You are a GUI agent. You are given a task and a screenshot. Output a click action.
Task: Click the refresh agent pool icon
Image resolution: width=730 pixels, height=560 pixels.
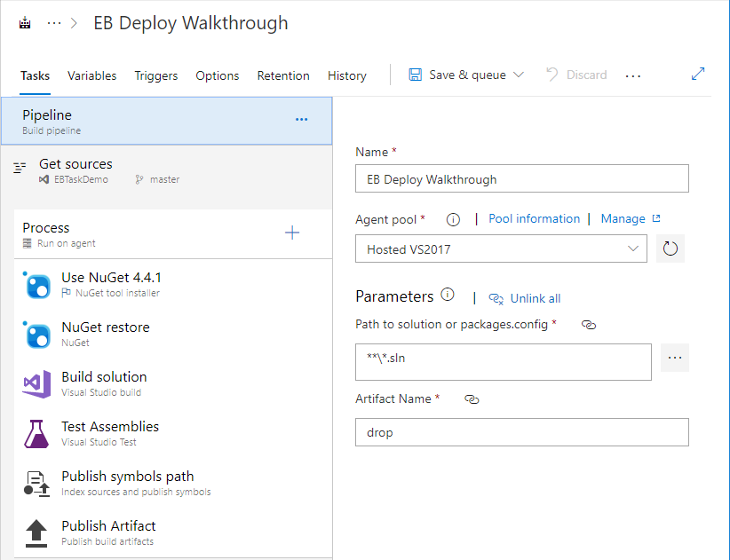pyautogui.click(x=670, y=249)
